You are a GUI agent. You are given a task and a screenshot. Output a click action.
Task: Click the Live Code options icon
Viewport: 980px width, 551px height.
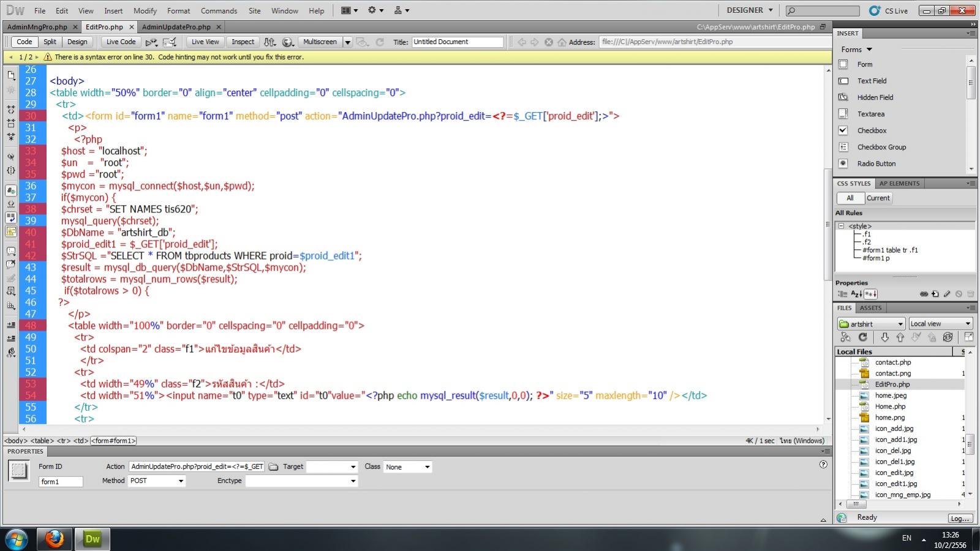pos(151,42)
